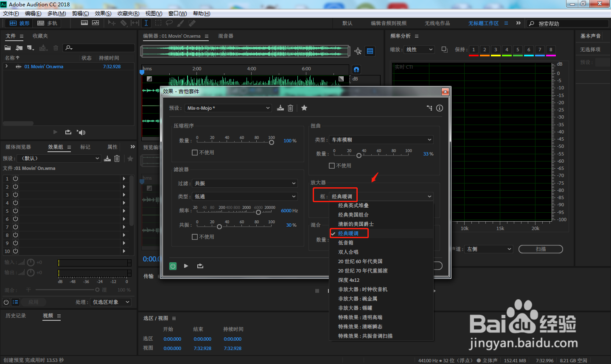
Task: Choose 低音箱 from amplifier list
Action: 346,243
